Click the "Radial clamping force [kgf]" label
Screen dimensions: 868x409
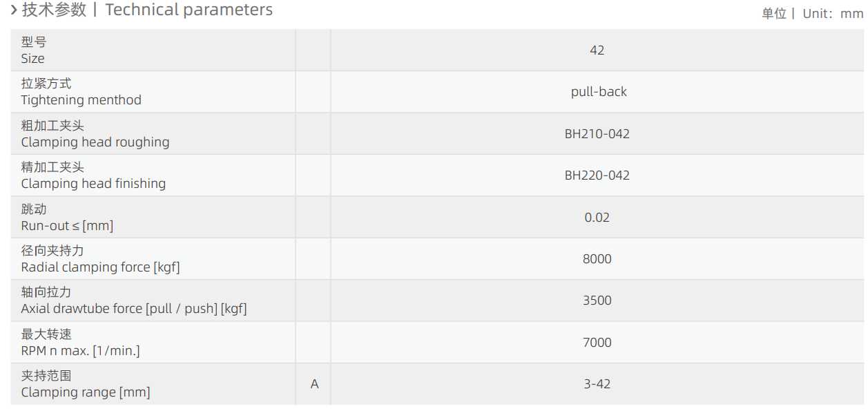[100, 267]
